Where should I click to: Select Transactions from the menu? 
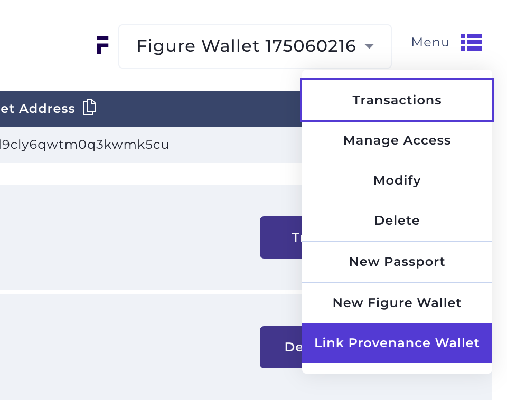point(397,100)
